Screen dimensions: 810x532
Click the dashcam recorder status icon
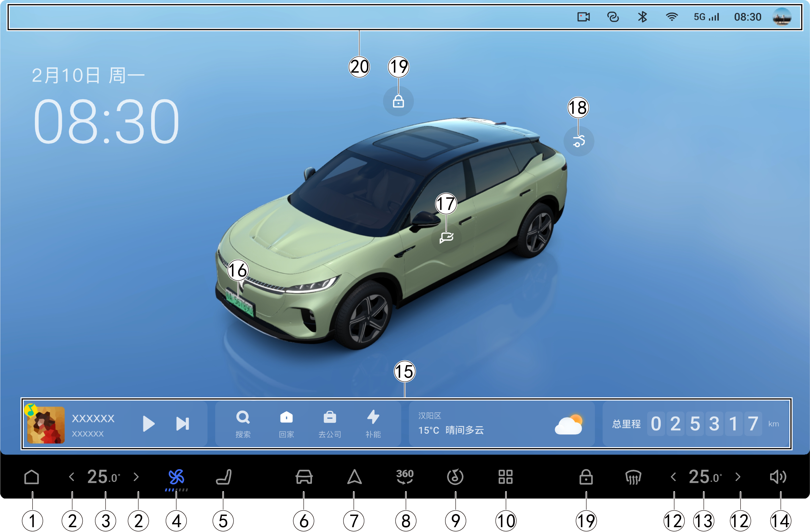click(x=583, y=17)
